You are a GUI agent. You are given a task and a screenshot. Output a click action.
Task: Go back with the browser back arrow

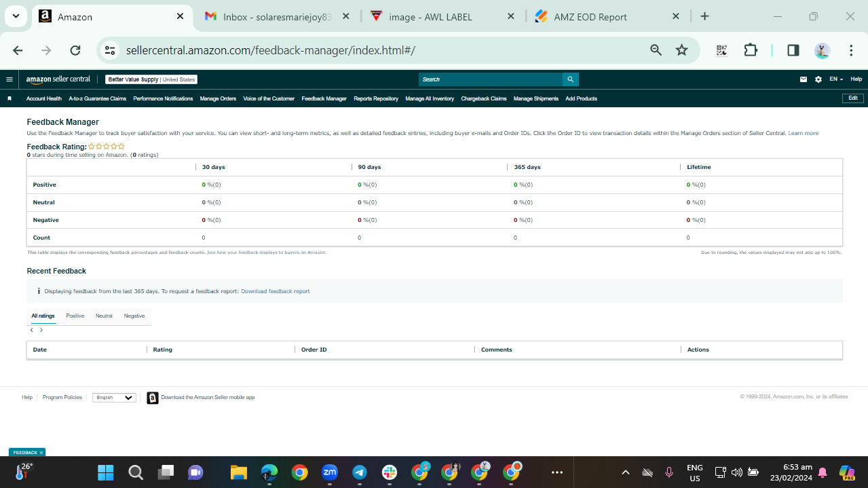point(18,50)
